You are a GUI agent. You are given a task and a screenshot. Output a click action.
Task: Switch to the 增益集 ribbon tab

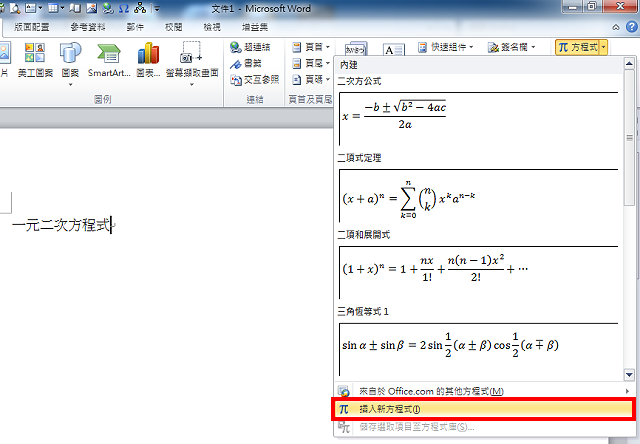255,27
